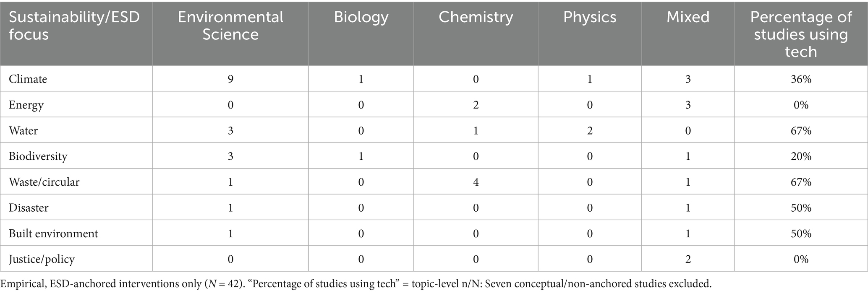Select the Sustainability/ESD focus header cell

(74, 26)
